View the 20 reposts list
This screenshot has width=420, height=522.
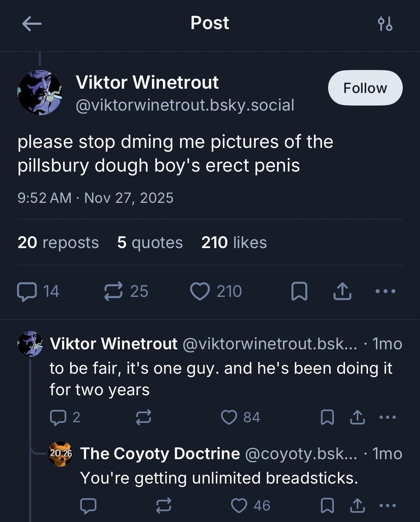click(58, 243)
